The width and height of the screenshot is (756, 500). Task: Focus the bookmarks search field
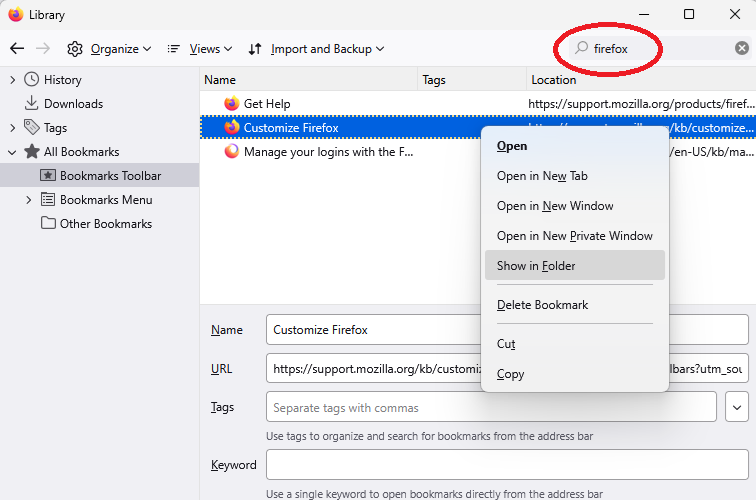(x=661, y=48)
